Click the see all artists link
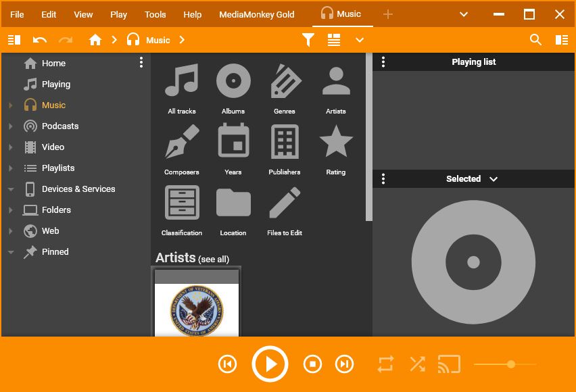The height and width of the screenshot is (392, 576). (214, 259)
